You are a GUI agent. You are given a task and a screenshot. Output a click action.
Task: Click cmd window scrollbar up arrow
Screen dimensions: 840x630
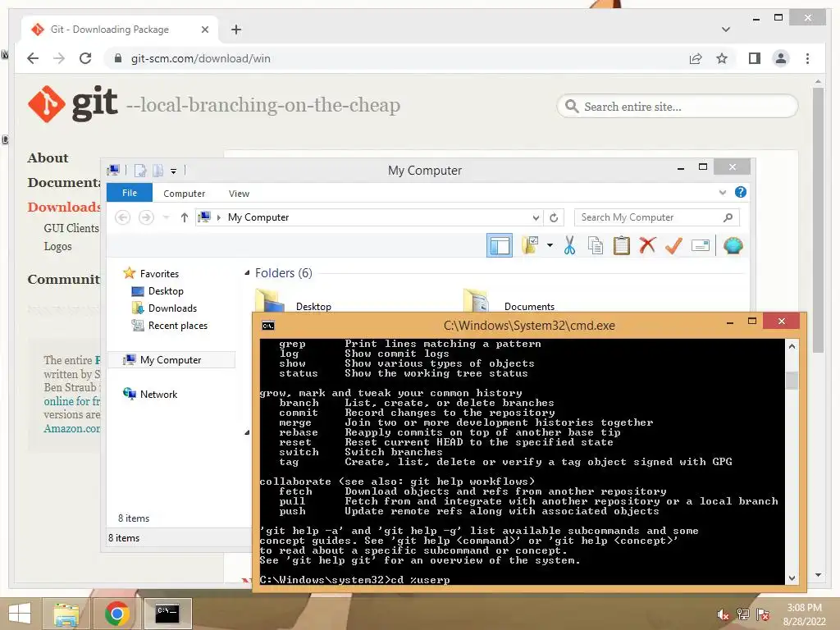[x=792, y=347]
